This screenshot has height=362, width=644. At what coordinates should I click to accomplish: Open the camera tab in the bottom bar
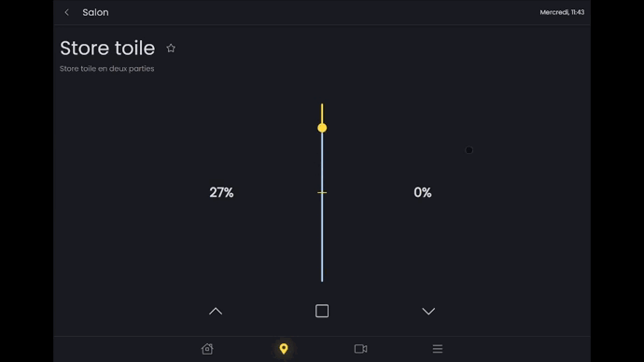tap(360, 349)
